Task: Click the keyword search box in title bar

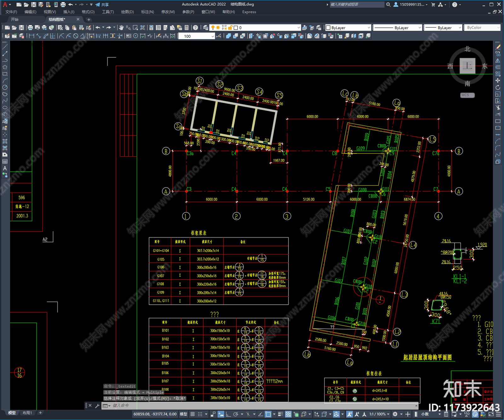Action: pyautogui.click(x=357, y=4)
